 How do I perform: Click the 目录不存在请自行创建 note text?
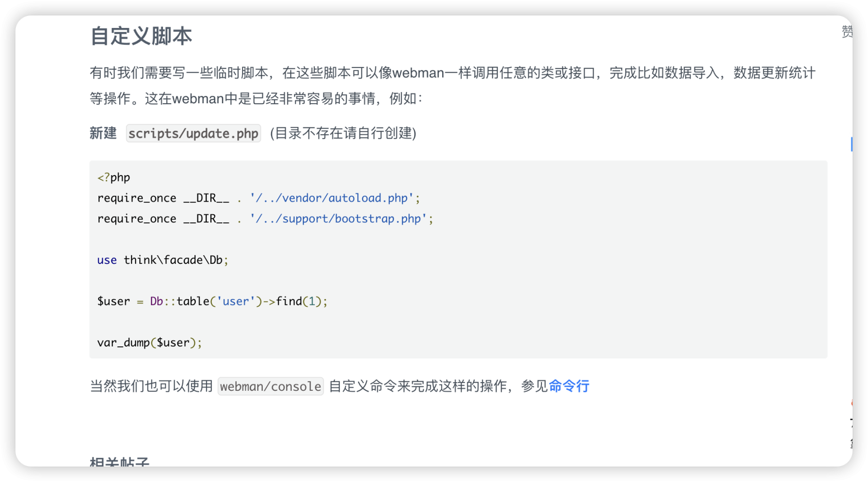(343, 133)
